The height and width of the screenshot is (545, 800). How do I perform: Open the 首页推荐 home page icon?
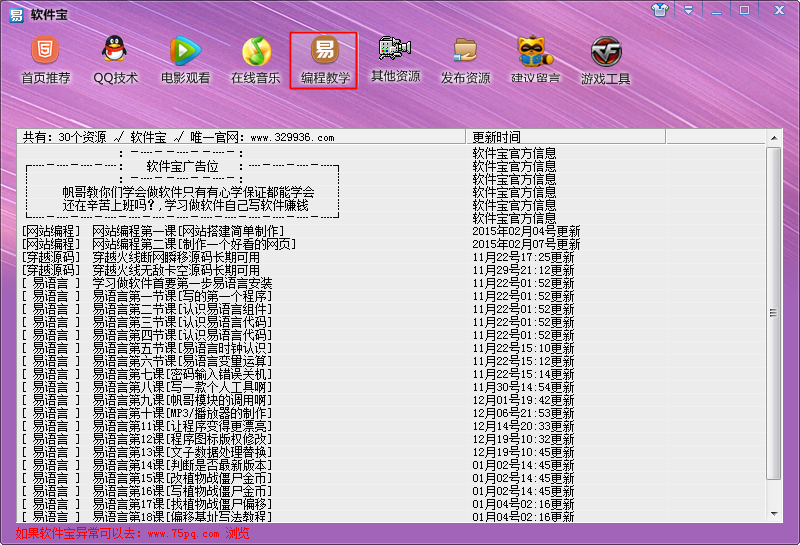45,59
